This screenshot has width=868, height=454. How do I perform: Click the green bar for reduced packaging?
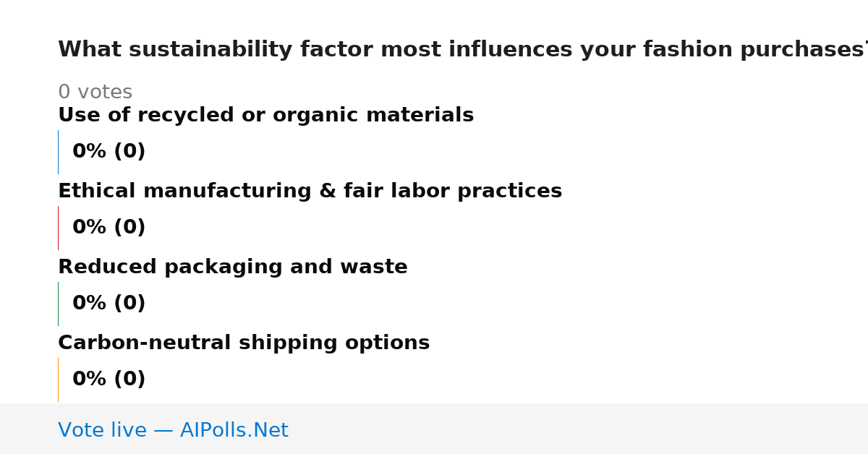coord(58,304)
